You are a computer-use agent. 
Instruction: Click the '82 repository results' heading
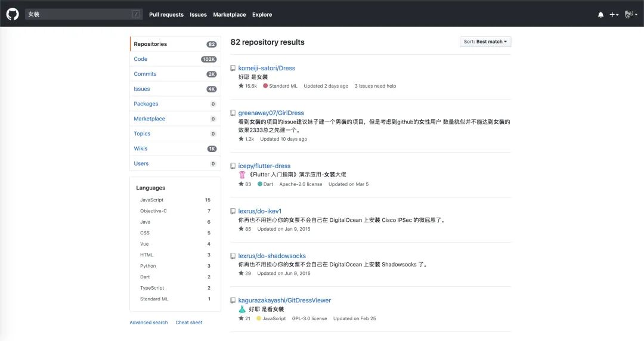267,42
